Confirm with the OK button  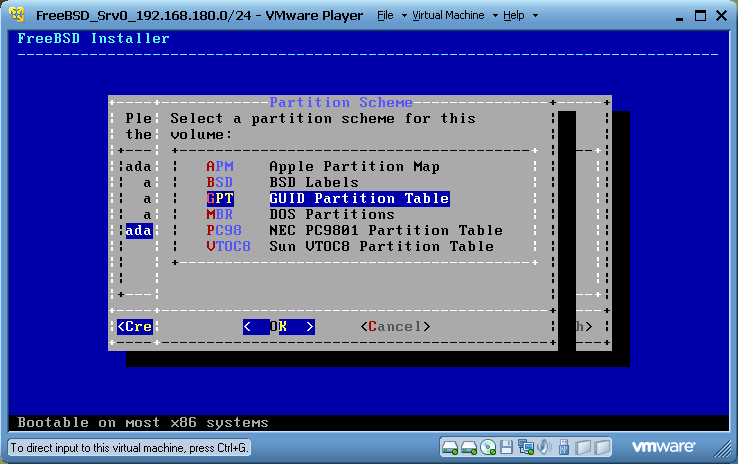click(x=279, y=327)
